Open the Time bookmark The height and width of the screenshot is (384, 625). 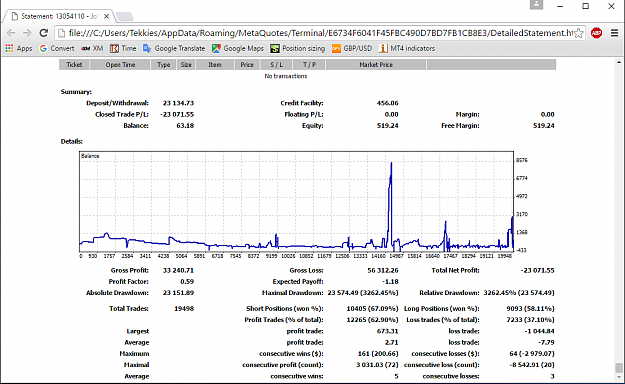(x=123, y=48)
